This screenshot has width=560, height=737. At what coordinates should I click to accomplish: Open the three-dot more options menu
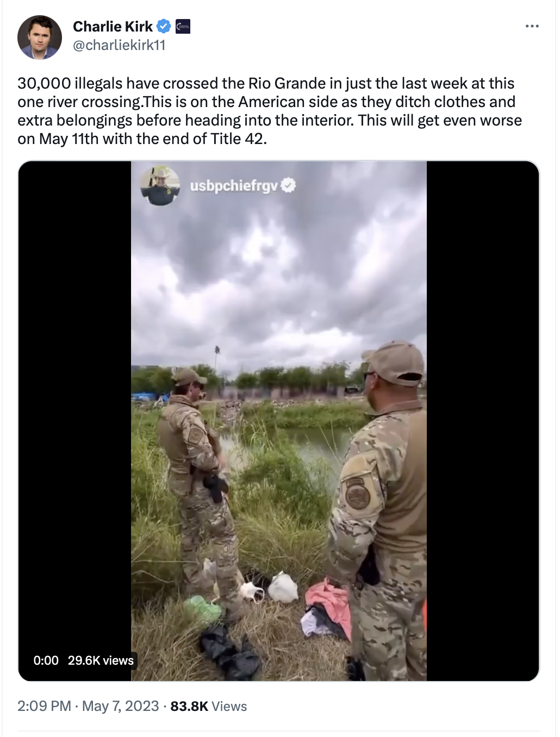[532, 26]
